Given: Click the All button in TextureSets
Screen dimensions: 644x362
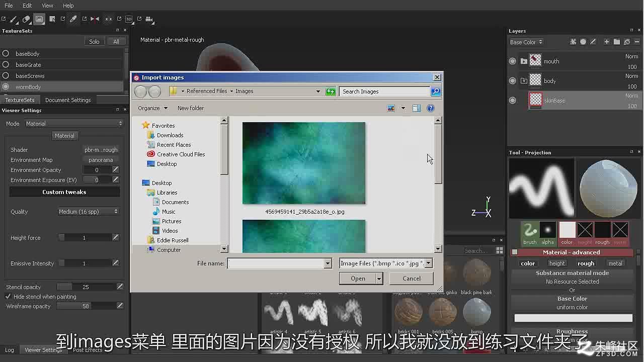Looking at the screenshot, I should coord(116,42).
